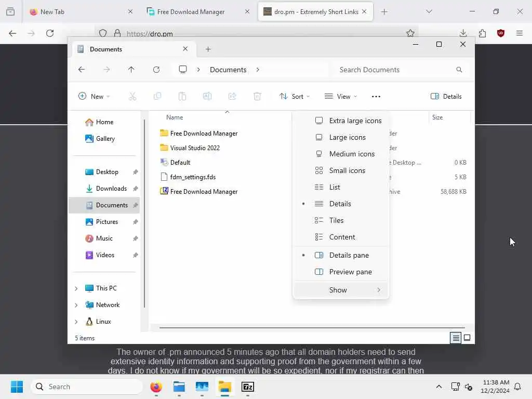Select Details view option
532x399 pixels.
click(341, 204)
